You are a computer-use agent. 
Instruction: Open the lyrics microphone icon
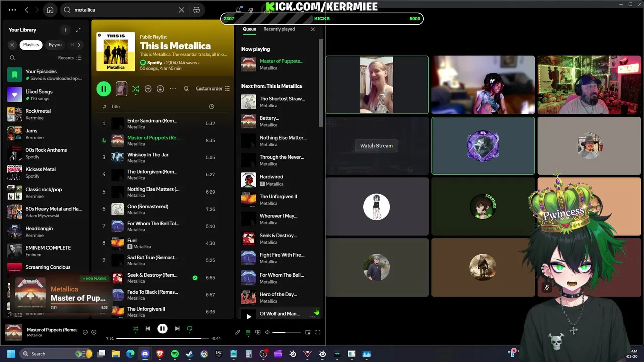238,332
